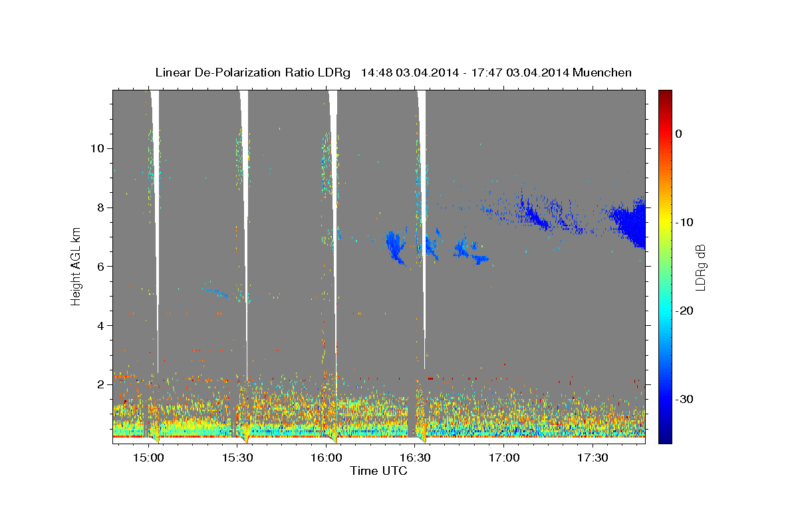The height and width of the screenshot is (532, 798).
Task: Click the 16:30 time tick label
Action: click(415, 458)
